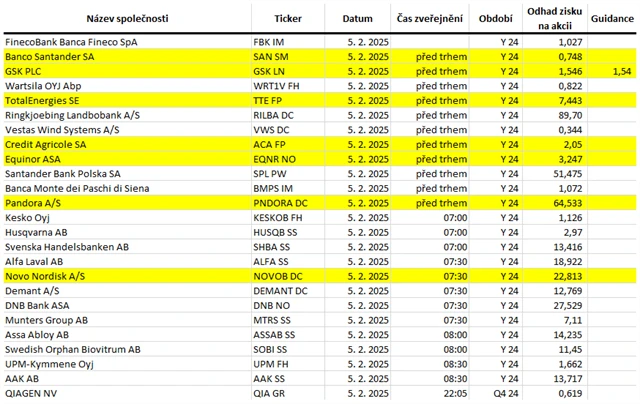This screenshot has width=640, height=404.
Task: Click the Čas zveřejnění column header
Action: point(428,18)
